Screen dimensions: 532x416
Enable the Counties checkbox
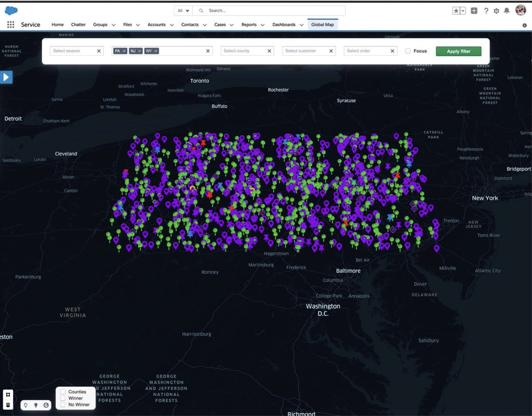point(63,392)
